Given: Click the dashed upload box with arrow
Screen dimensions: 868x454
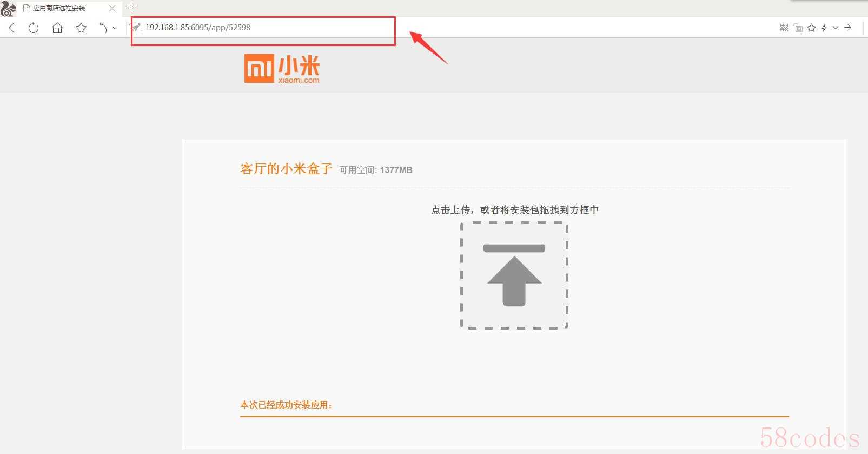Looking at the screenshot, I should pos(514,275).
